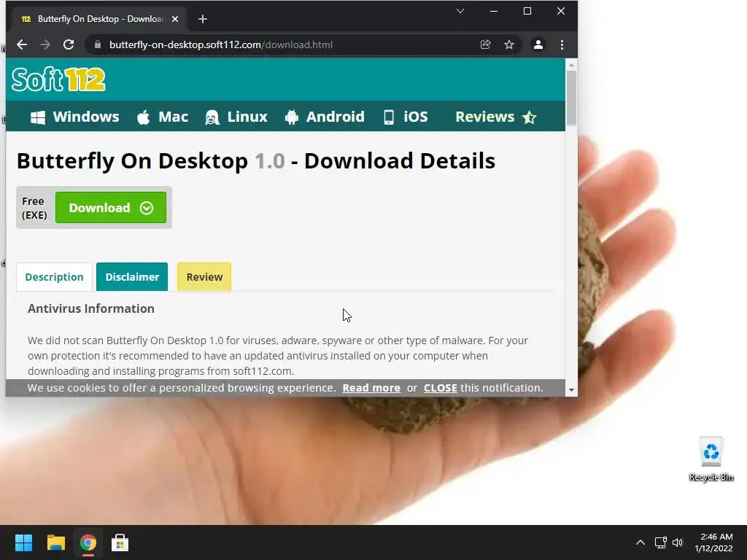Click the green Download button
Image resolution: width=747 pixels, height=560 pixels.
coord(111,208)
